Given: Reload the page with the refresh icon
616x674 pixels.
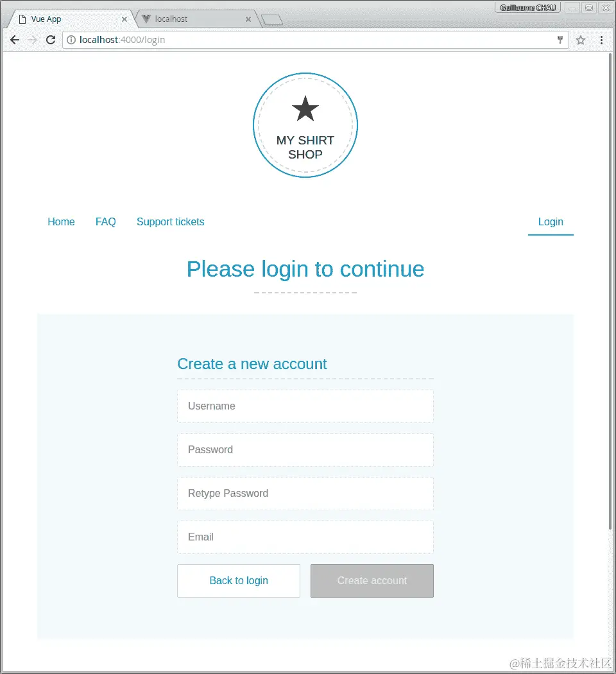Looking at the screenshot, I should click(51, 40).
